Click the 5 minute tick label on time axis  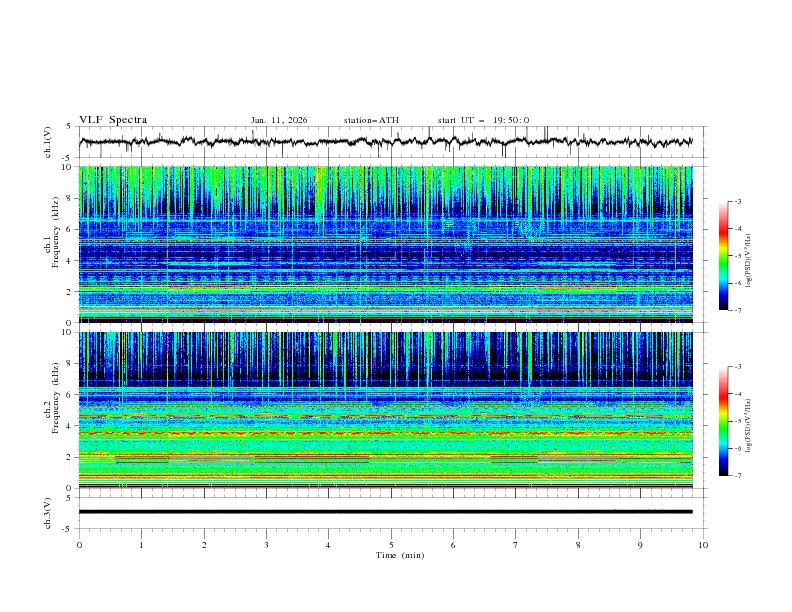(x=391, y=545)
